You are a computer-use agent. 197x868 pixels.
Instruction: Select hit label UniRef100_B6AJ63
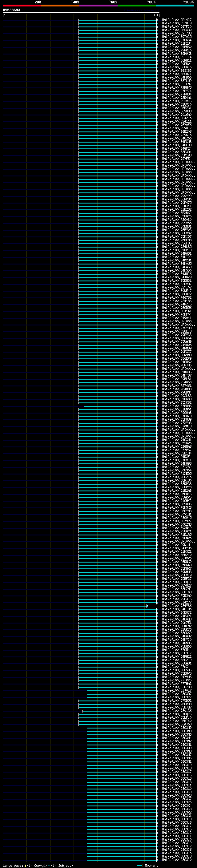(177, 725)
